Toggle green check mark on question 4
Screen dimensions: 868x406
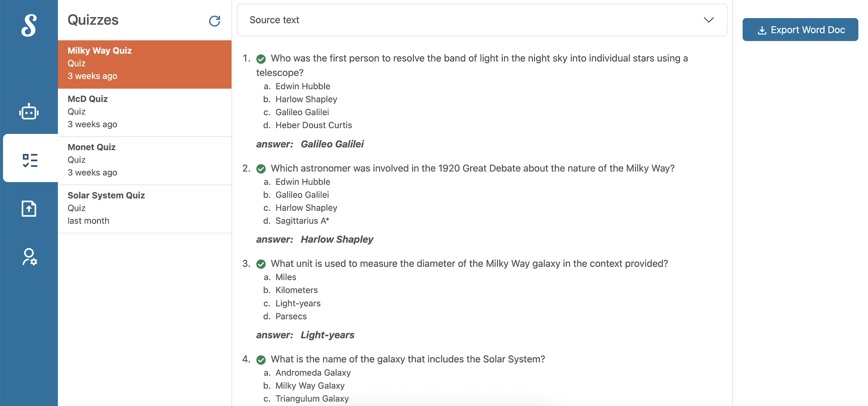coord(261,360)
